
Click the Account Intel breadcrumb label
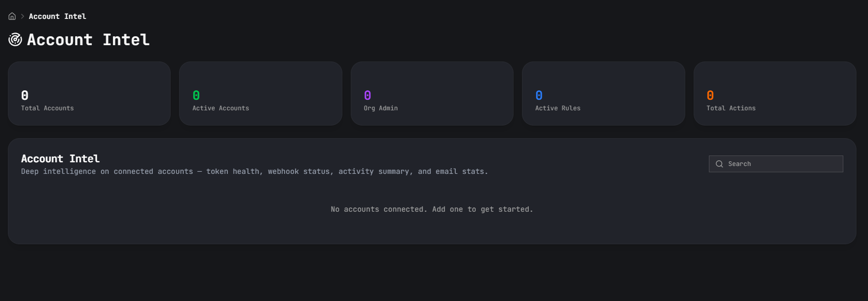click(x=57, y=16)
